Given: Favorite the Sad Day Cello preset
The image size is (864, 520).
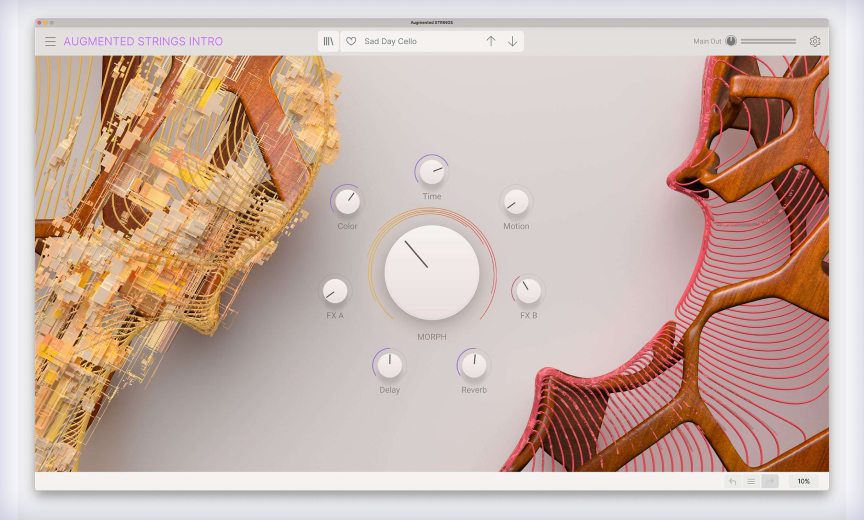Looking at the screenshot, I should pyautogui.click(x=351, y=41).
